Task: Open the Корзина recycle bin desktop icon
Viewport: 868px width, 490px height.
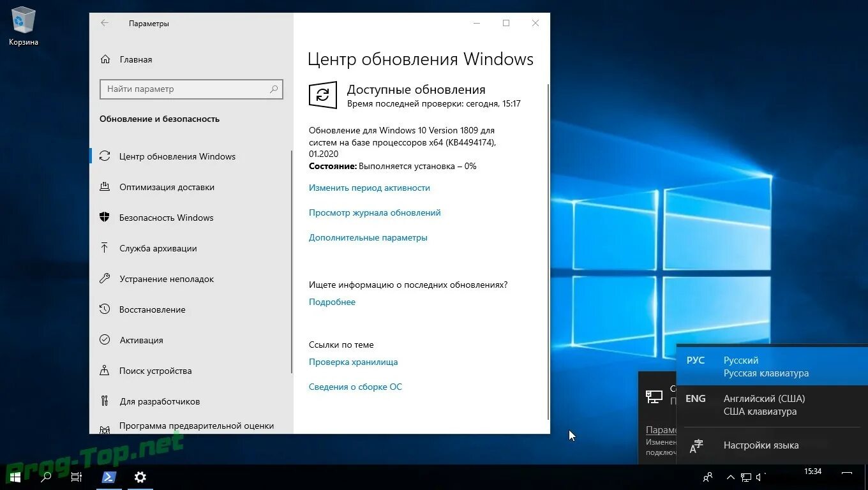Action: tap(24, 26)
